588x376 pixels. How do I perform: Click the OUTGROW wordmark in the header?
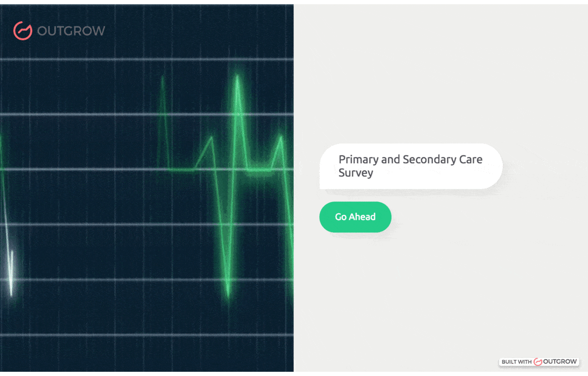coord(71,31)
